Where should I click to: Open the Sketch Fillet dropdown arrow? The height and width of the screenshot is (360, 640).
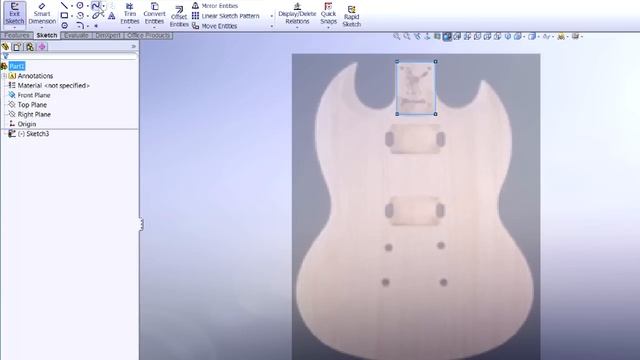[87, 26]
